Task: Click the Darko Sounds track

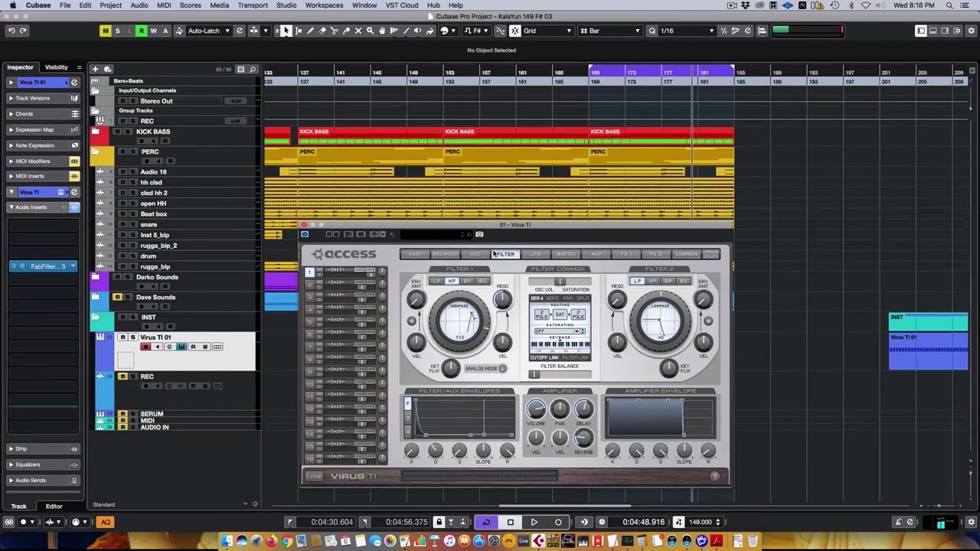Action: pos(157,277)
